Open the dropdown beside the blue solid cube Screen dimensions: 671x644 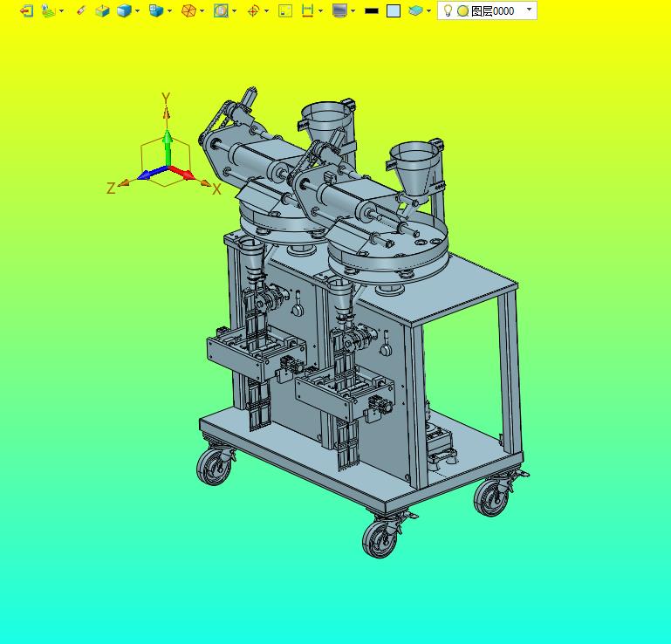[x=137, y=10]
